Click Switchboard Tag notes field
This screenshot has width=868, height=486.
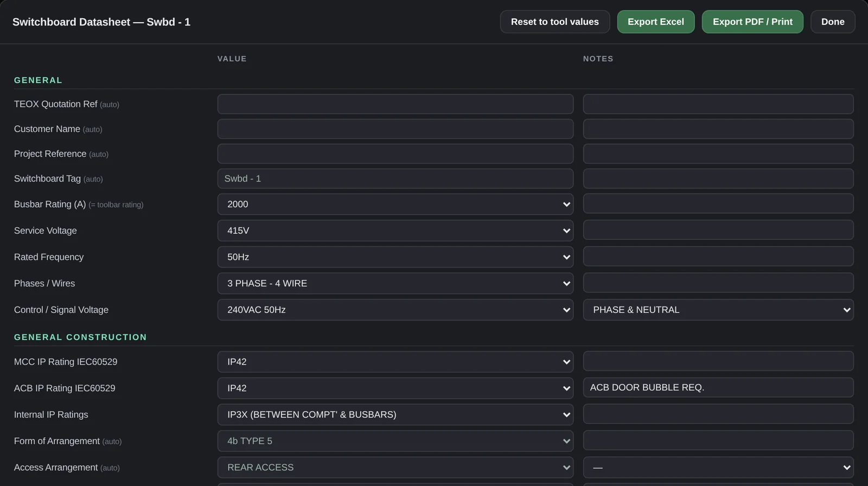(x=718, y=178)
